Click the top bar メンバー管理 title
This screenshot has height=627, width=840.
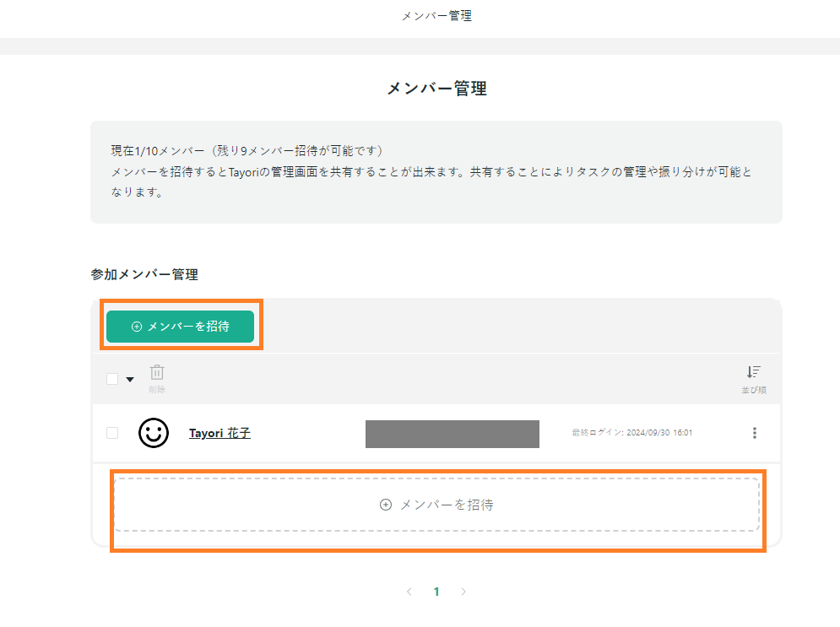click(436, 16)
